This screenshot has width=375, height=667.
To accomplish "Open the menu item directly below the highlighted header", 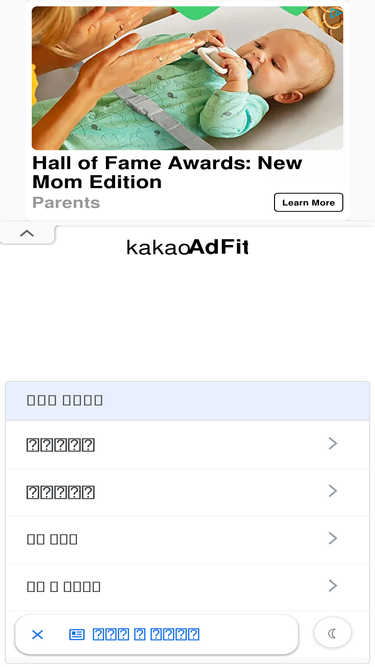I will (188, 445).
